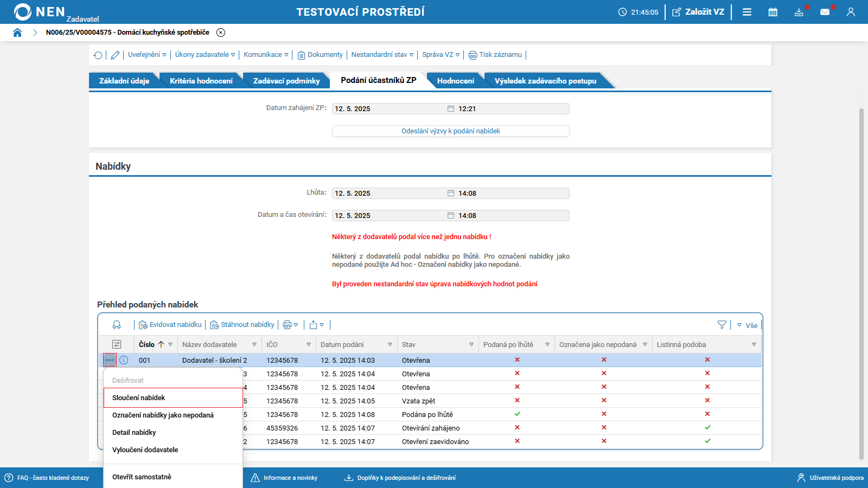Image resolution: width=868 pixels, height=488 pixels.
Task: Choose Vyloučení dodavatele in context menu
Action: [x=145, y=450]
